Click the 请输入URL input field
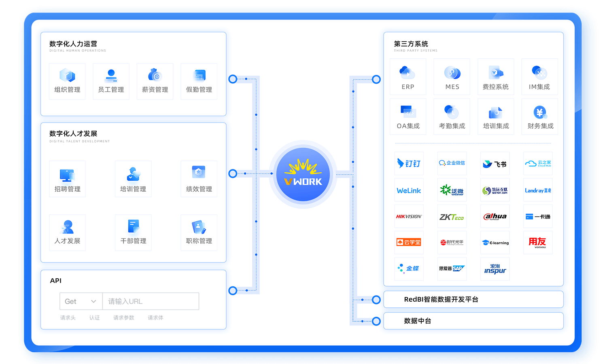This screenshot has height=364, width=607. point(151,301)
